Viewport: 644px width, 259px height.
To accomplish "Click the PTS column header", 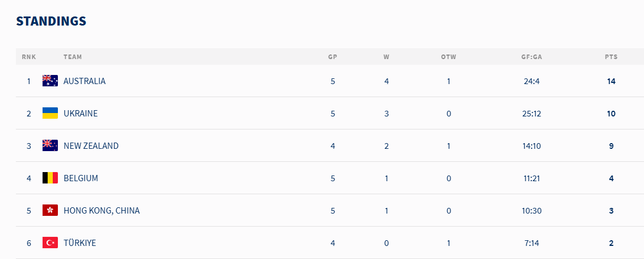I will [x=611, y=57].
